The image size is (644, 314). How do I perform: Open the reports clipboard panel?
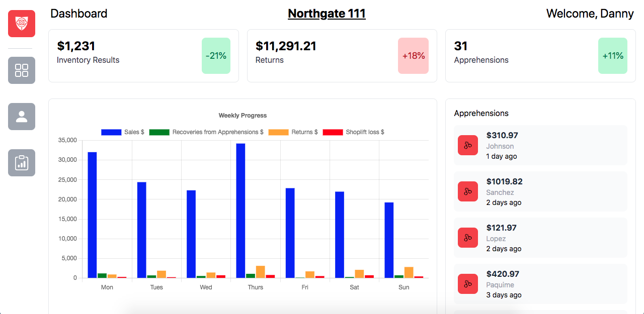point(21,163)
